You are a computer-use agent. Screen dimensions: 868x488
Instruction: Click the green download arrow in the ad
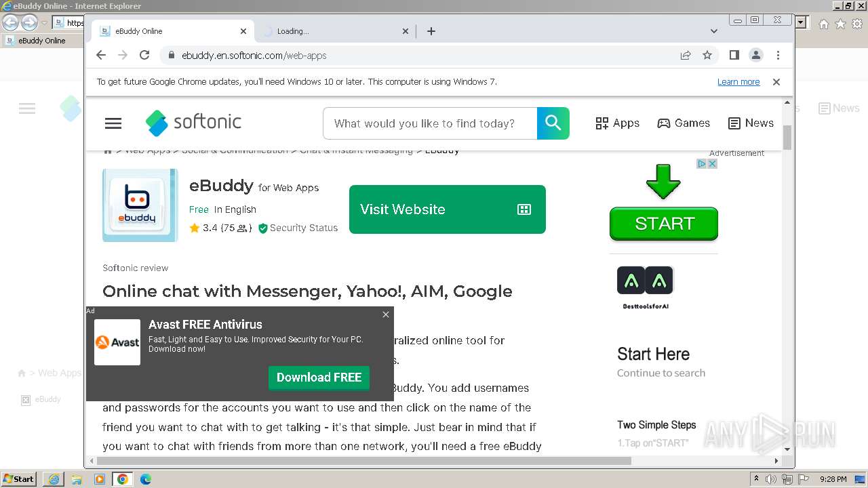[x=663, y=182]
